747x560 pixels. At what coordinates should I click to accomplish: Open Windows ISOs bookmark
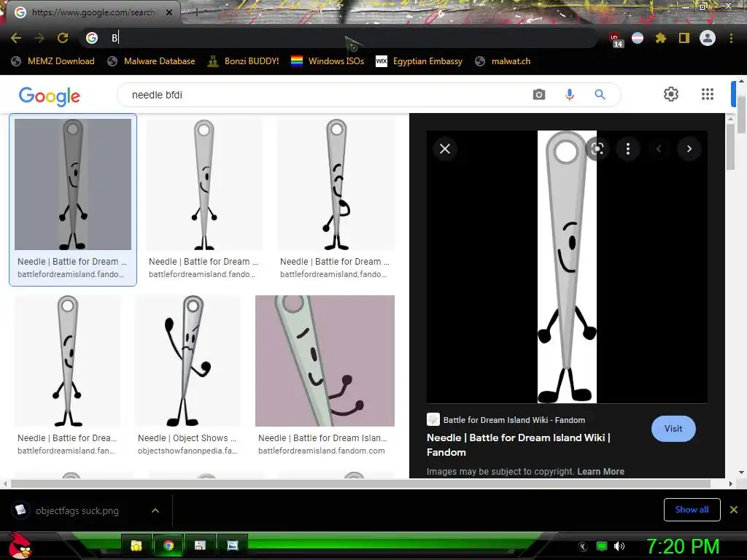click(328, 61)
